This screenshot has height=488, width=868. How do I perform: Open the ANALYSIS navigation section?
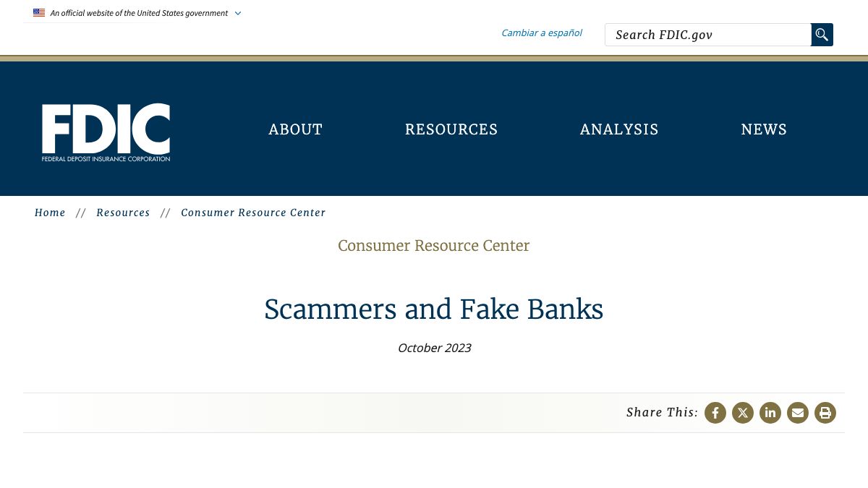click(x=619, y=130)
